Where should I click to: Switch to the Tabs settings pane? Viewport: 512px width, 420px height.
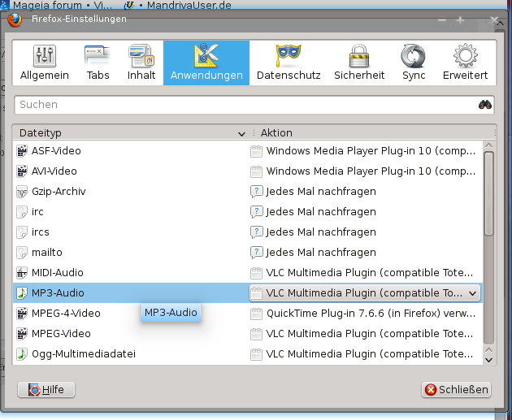coord(98,63)
